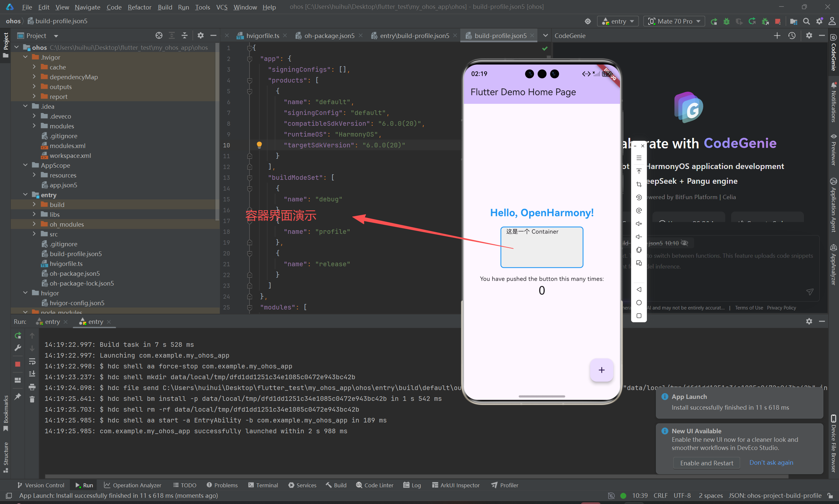Open Search Everywhere magnifier icon
The height and width of the screenshot is (504, 839).
[x=806, y=21]
